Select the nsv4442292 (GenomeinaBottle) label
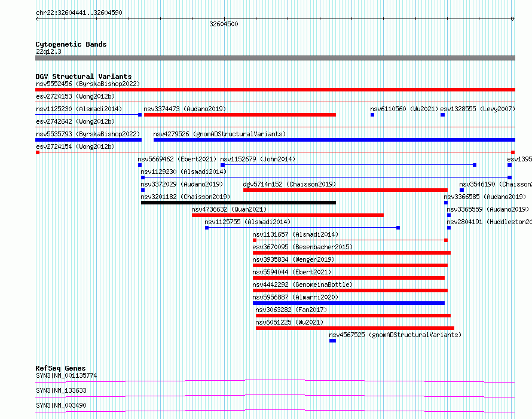The height and width of the screenshot is (419, 532). click(x=302, y=285)
